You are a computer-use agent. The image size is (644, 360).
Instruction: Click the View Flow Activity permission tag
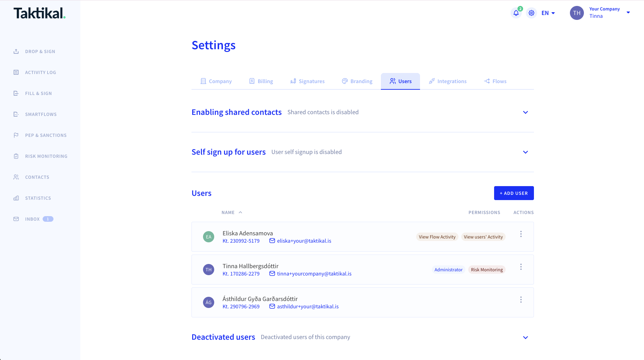(x=437, y=237)
